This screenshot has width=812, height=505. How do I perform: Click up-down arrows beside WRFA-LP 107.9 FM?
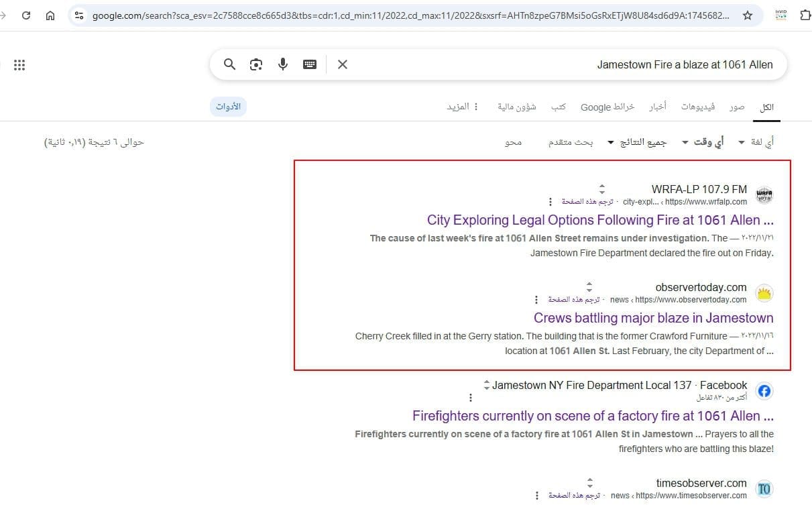602,189
